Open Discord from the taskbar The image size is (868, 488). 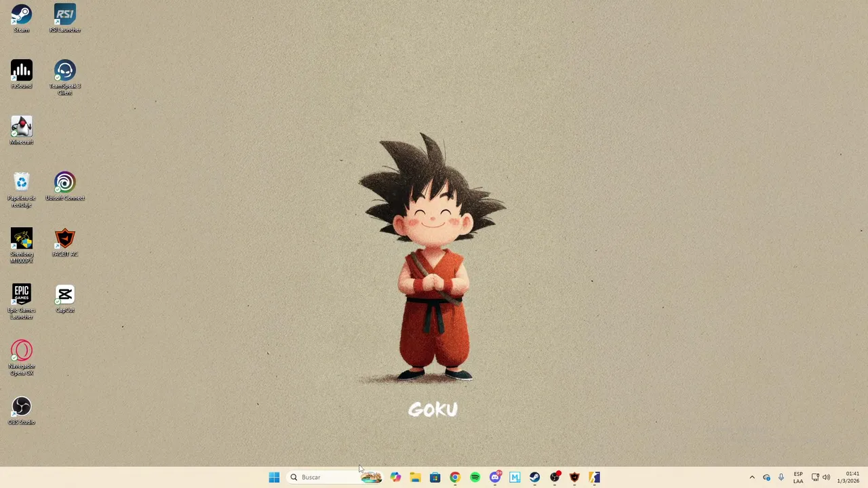495,477
